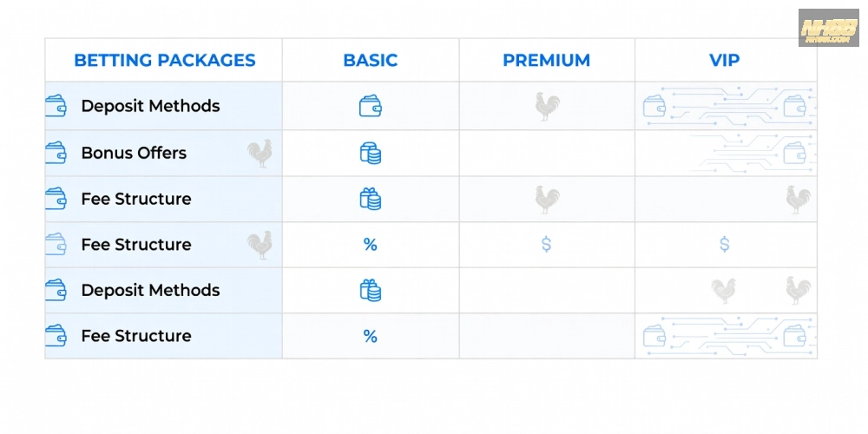This screenshot has height=434, width=868.
Task: Click the gift icon in a Fee Structure row
Action: pyautogui.click(x=371, y=199)
